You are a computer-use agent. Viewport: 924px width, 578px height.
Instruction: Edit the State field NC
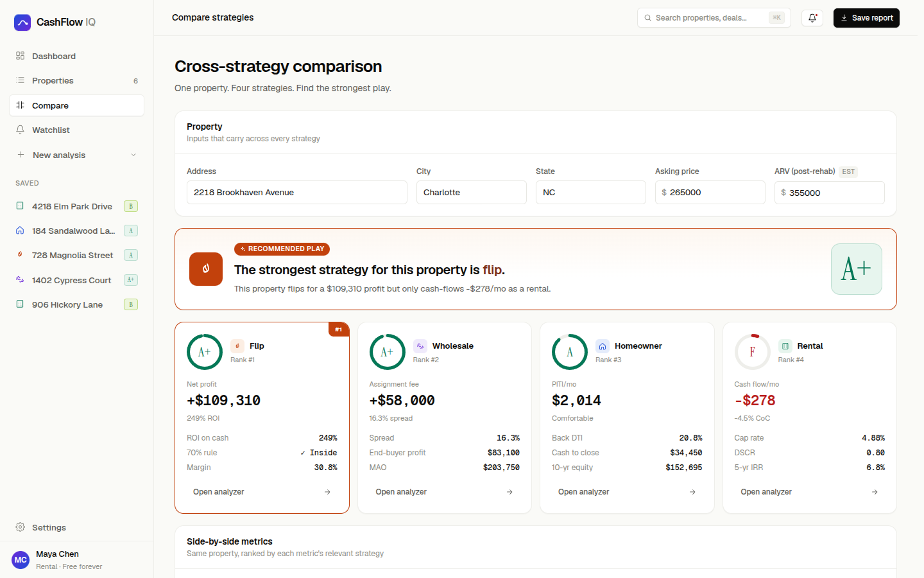click(591, 193)
